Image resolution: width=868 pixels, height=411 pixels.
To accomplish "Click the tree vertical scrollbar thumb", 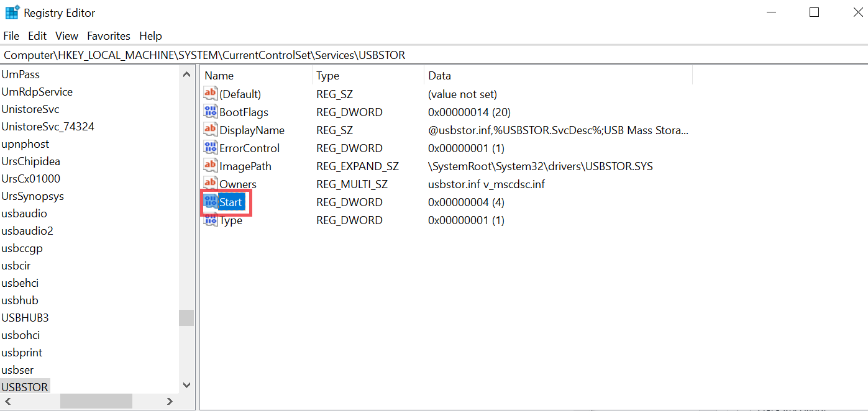I will (x=186, y=318).
